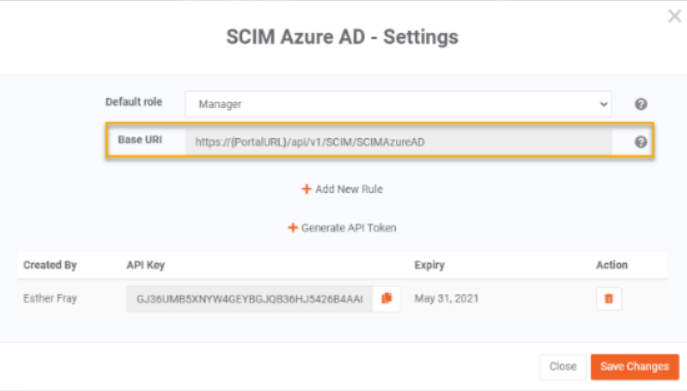Generate API Token link
Screen dimensions: 687x391
click(x=342, y=228)
